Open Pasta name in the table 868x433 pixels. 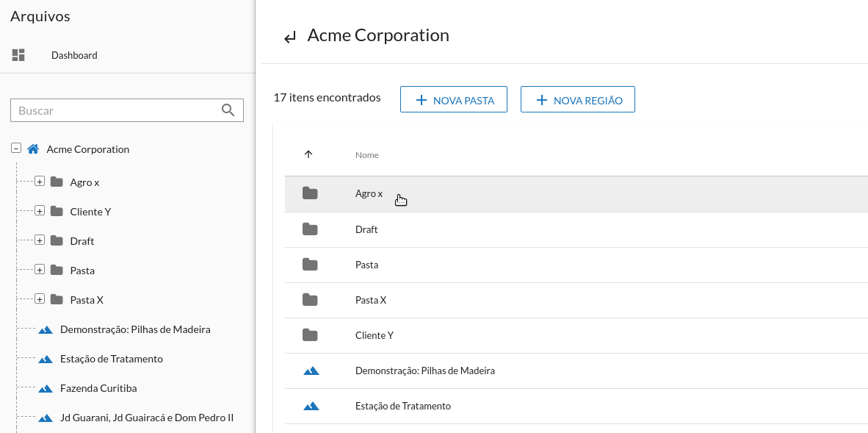click(367, 265)
